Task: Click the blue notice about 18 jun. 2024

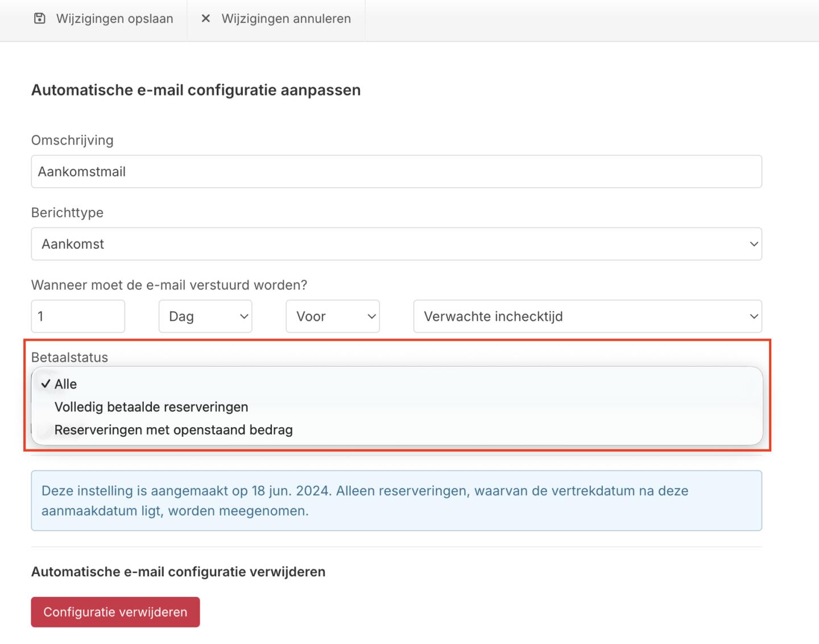Action: (396, 501)
